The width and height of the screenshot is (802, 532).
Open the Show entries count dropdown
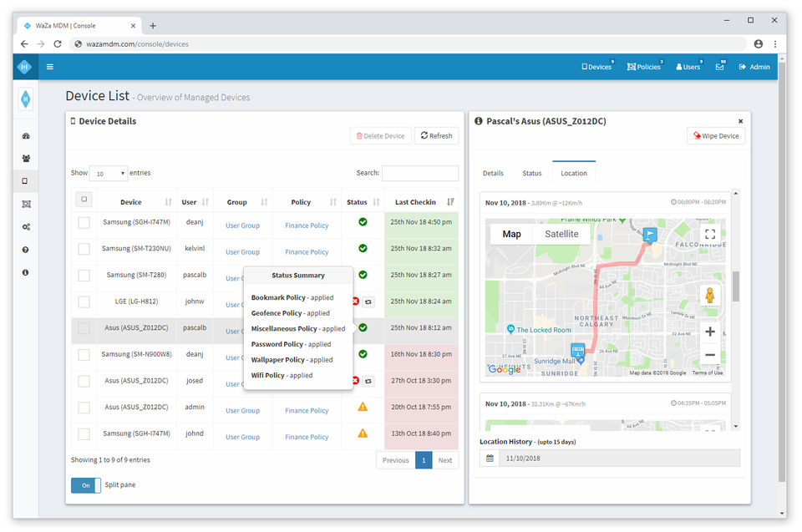(109, 174)
